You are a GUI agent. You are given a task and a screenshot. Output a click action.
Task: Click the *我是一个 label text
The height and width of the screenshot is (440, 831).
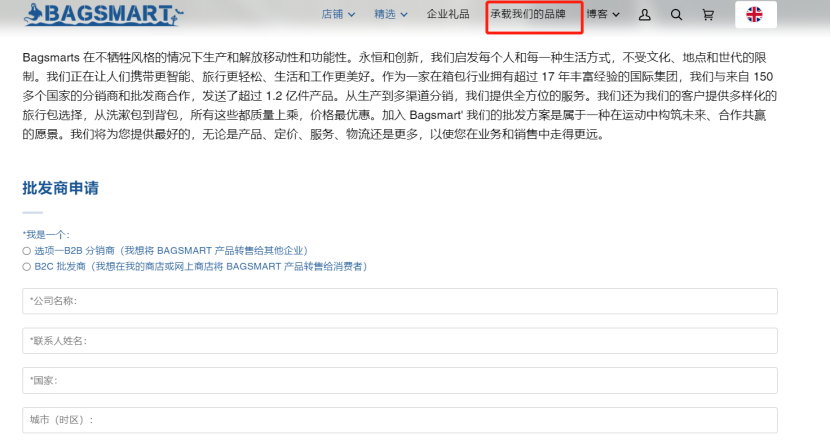click(46, 235)
